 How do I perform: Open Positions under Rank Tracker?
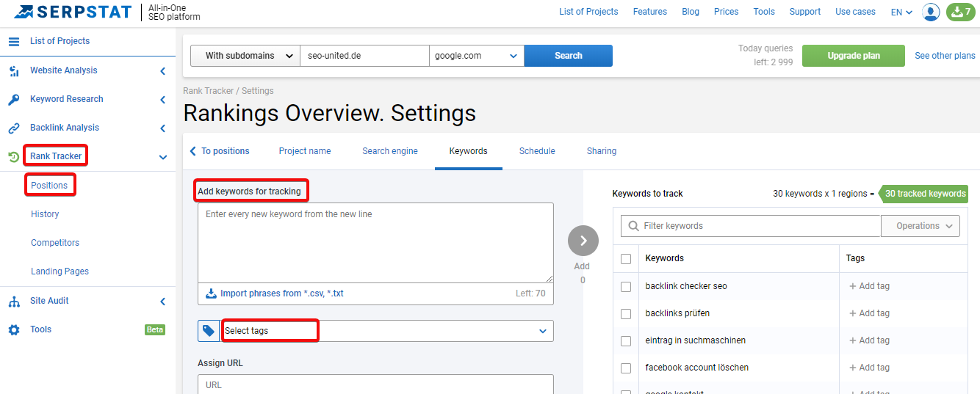[49, 186]
